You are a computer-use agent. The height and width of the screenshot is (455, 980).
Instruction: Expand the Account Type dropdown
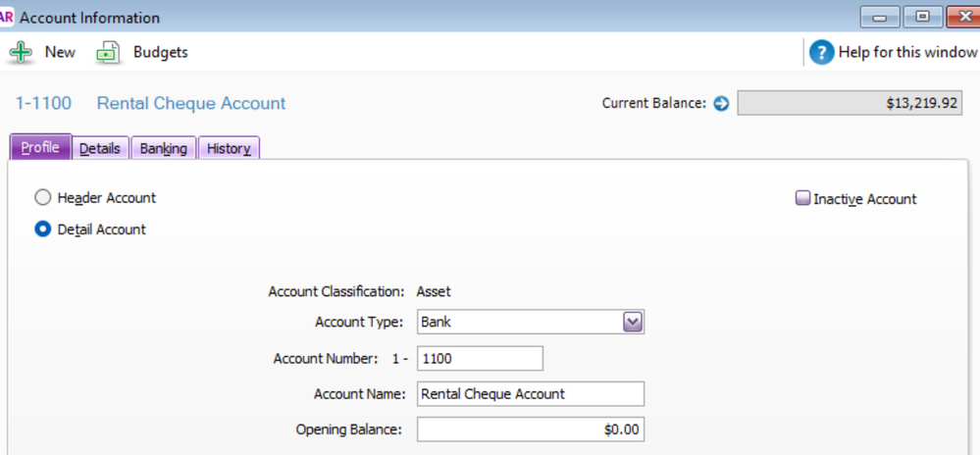pos(633,322)
